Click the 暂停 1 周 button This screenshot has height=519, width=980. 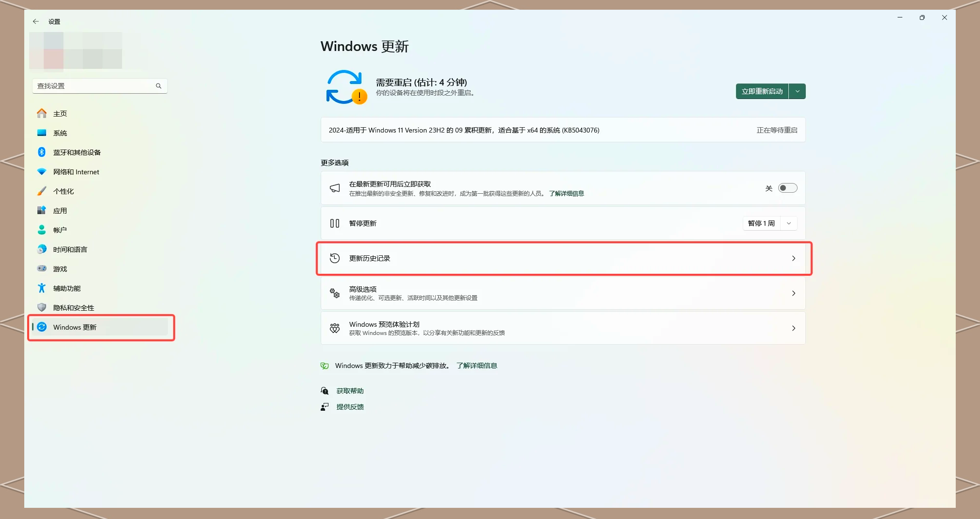point(762,223)
